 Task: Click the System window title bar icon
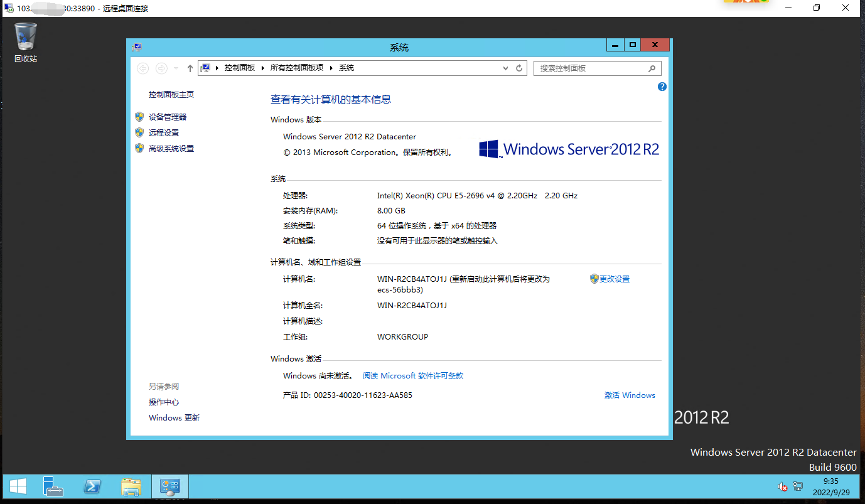137,46
